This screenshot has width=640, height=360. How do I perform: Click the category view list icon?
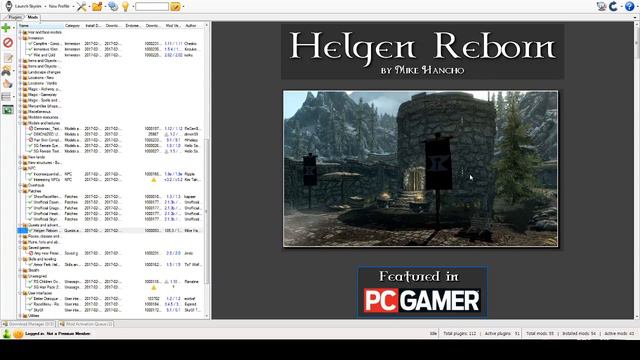pos(6,97)
